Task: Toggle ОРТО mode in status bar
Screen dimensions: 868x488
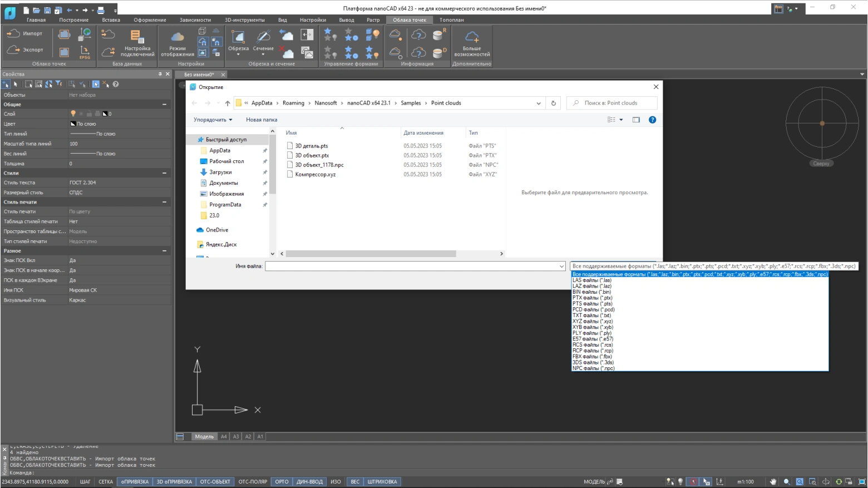Action: (x=282, y=482)
